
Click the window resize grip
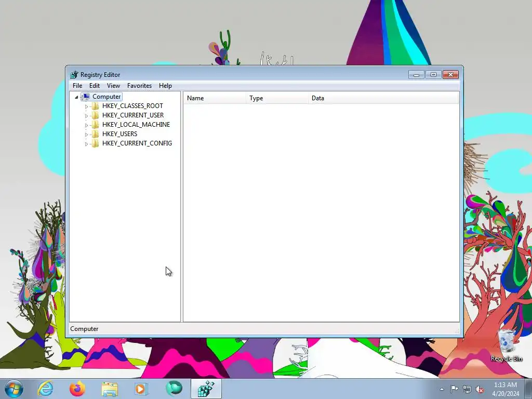tap(457, 331)
